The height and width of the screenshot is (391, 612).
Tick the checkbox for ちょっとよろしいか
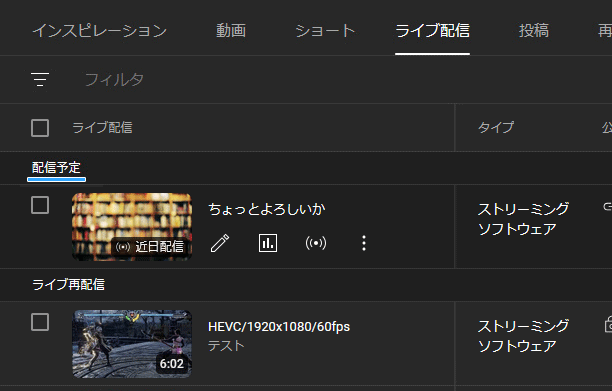(40, 205)
